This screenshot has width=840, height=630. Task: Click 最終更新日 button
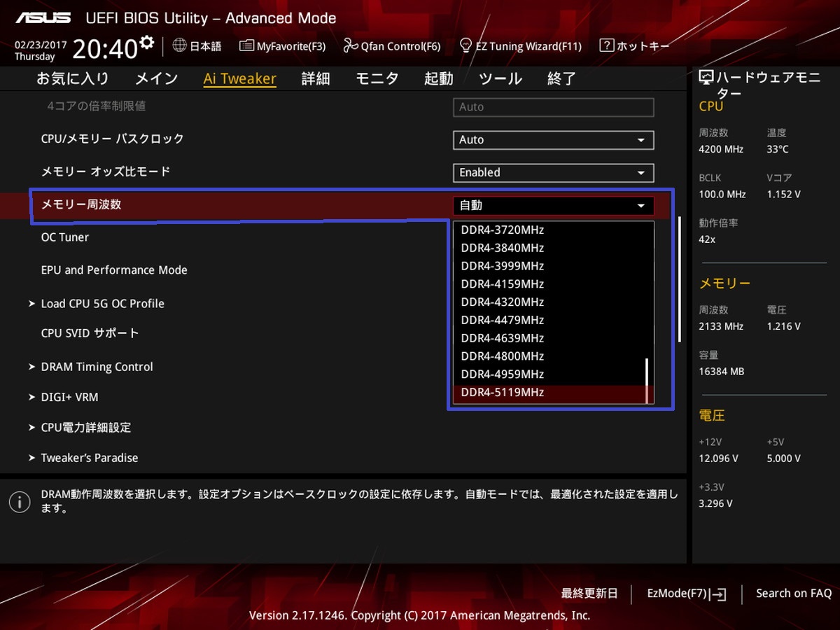click(589, 594)
